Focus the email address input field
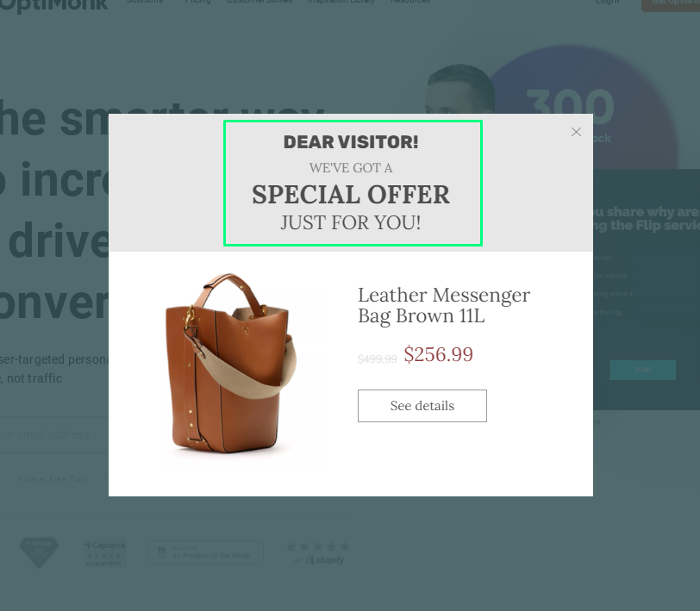 [53, 434]
